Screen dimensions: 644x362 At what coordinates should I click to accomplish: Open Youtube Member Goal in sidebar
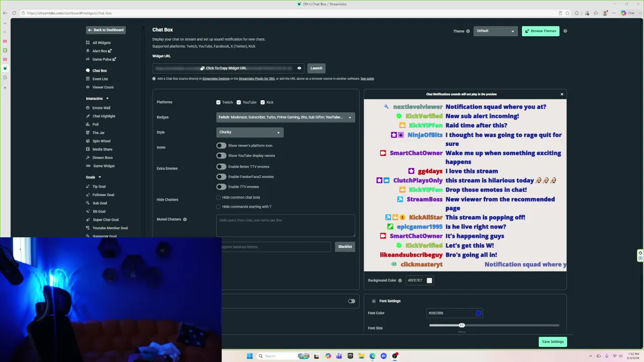(x=110, y=228)
